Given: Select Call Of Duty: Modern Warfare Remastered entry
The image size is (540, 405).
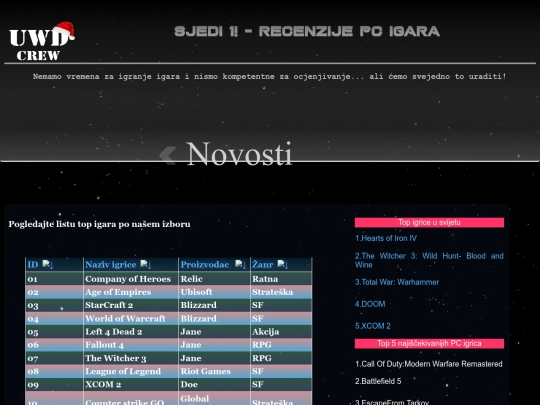Looking at the screenshot, I should 429,364.
